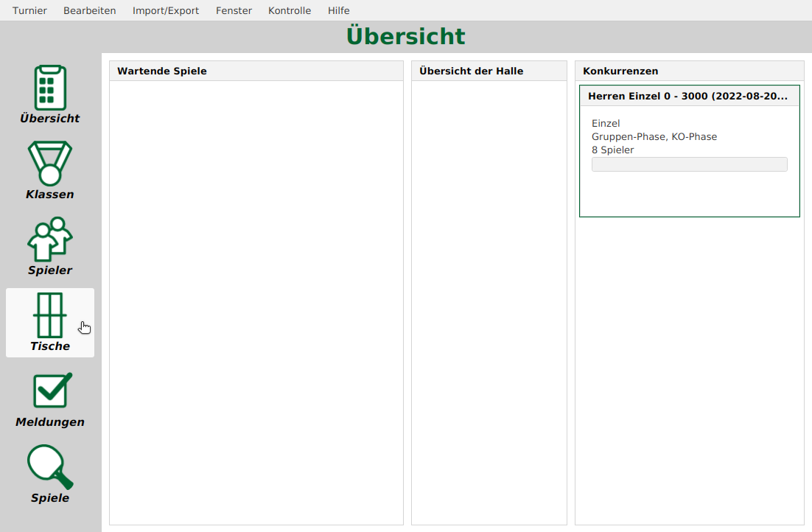Image resolution: width=812 pixels, height=532 pixels.
Task: Open the Kontrolle menu
Action: point(289,10)
